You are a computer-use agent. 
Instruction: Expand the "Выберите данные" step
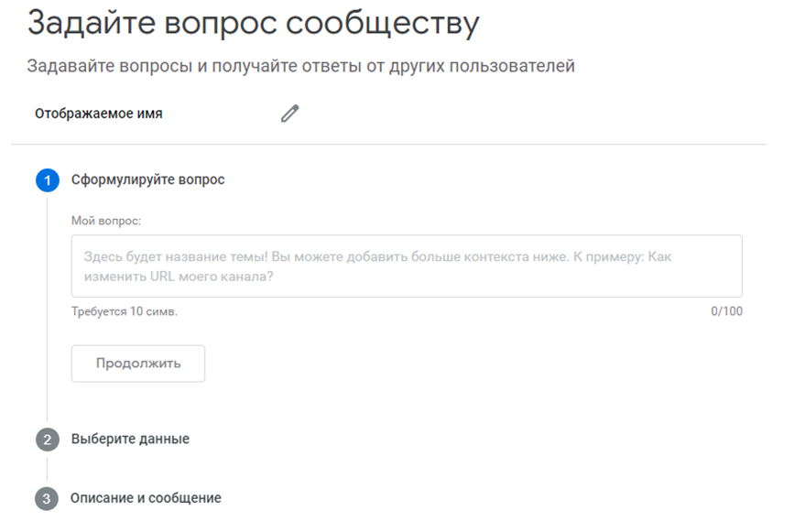pyautogui.click(x=130, y=439)
